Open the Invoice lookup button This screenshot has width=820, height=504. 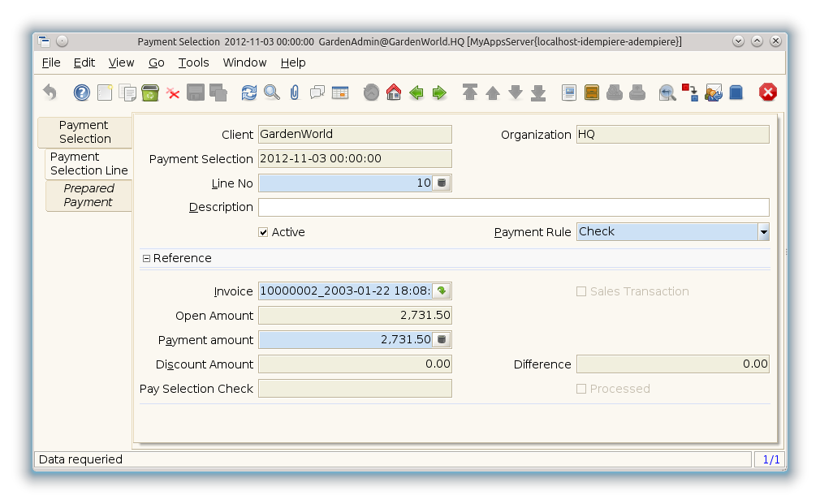(x=442, y=291)
